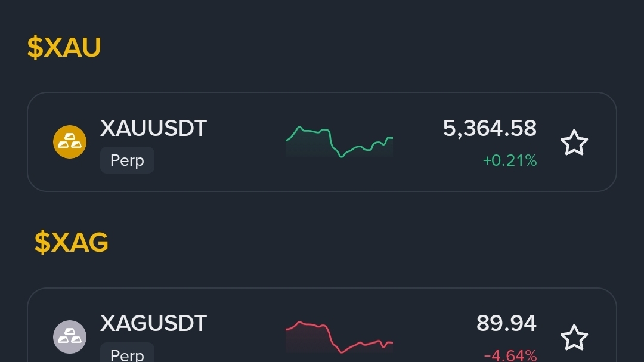Select the XAUUSDT pair name
Image resolution: width=644 pixels, height=362 pixels.
pyautogui.click(x=153, y=128)
